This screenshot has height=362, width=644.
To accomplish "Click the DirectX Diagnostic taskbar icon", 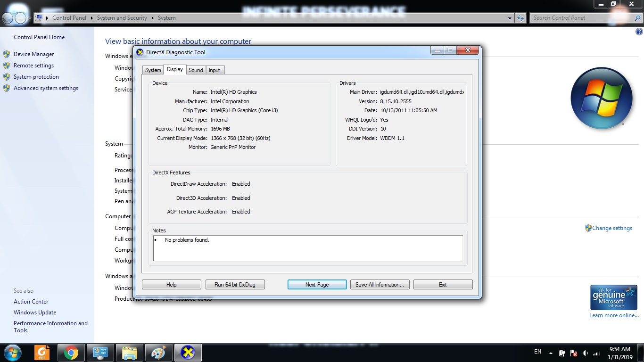I will [x=188, y=353].
